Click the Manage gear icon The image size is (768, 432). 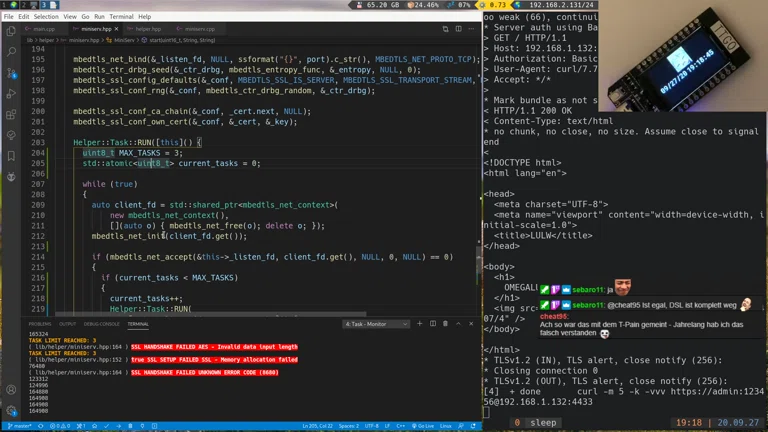tap(11, 411)
